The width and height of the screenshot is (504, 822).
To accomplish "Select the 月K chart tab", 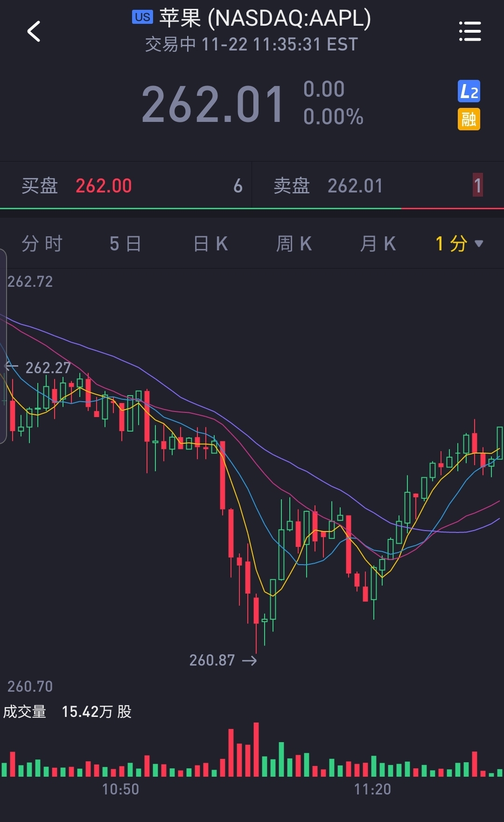I will (378, 243).
